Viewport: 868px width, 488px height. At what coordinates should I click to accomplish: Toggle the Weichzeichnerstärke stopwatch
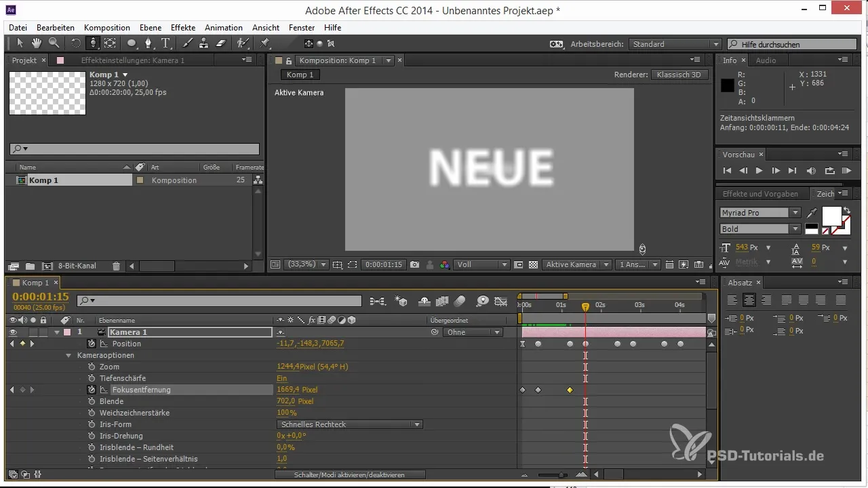[x=92, y=413]
